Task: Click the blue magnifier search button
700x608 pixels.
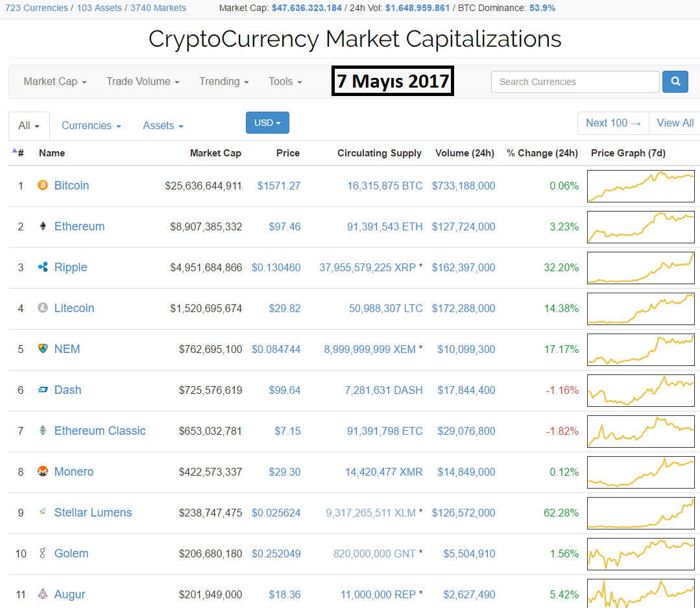Action: [675, 82]
